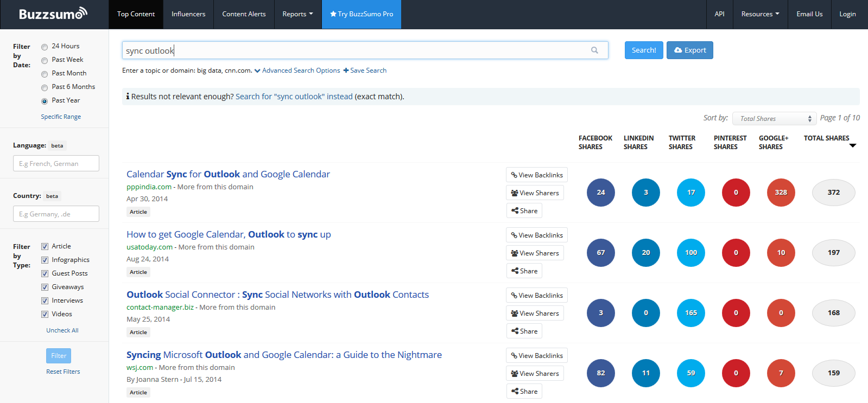Screen dimensions: 868x403
Task: Click Email Us in navigation
Action: click(809, 14)
